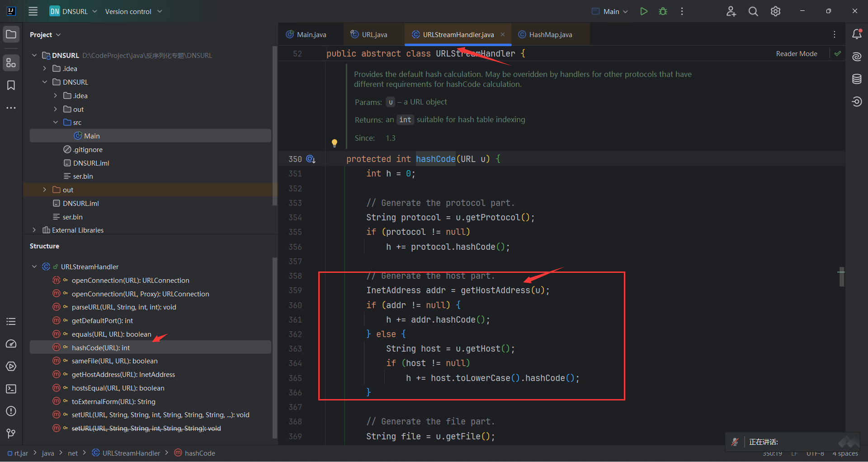This screenshot has height=462, width=868.
Task: Click the intention lightbulb in gutter
Action: [x=335, y=143]
